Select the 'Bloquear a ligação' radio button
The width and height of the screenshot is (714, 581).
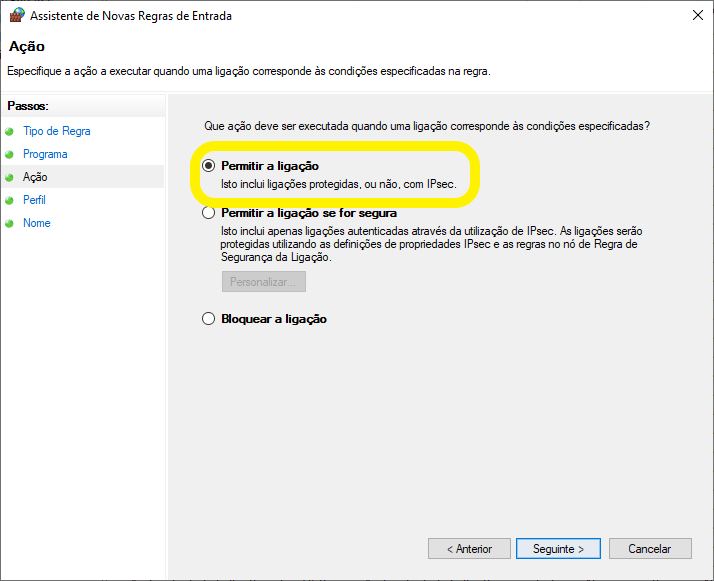[x=208, y=319]
